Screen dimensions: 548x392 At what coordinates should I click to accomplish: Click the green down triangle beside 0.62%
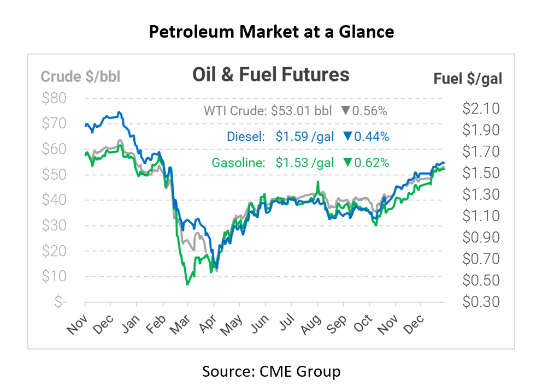347,162
